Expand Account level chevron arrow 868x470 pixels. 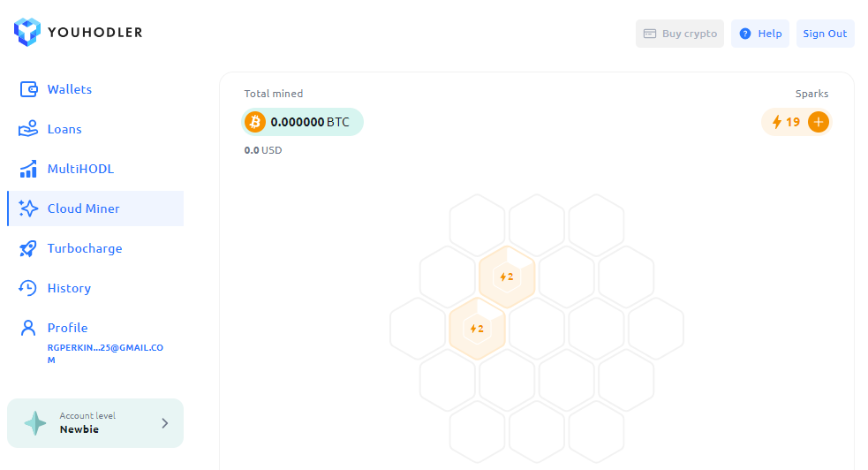pyautogui.click(x=165, y=423)
